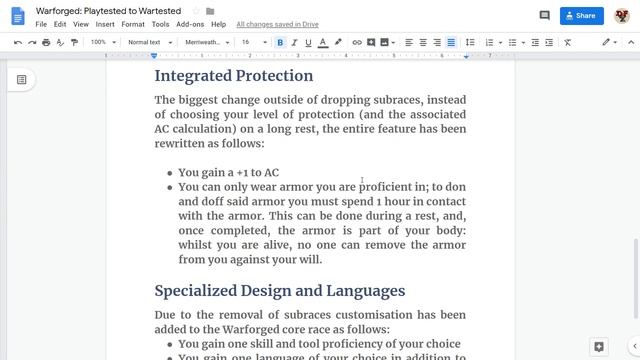Image resolution: width=640 pixels, height=360 pixels.
Task: Star the Warforged document
Action: point(196,11)
